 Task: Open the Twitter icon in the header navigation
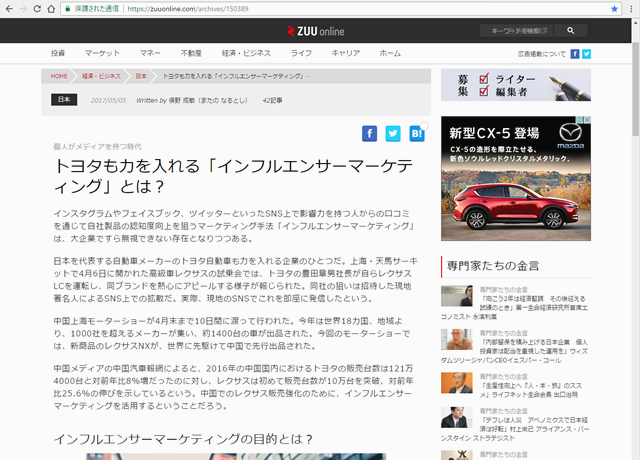tap(586, 53)
